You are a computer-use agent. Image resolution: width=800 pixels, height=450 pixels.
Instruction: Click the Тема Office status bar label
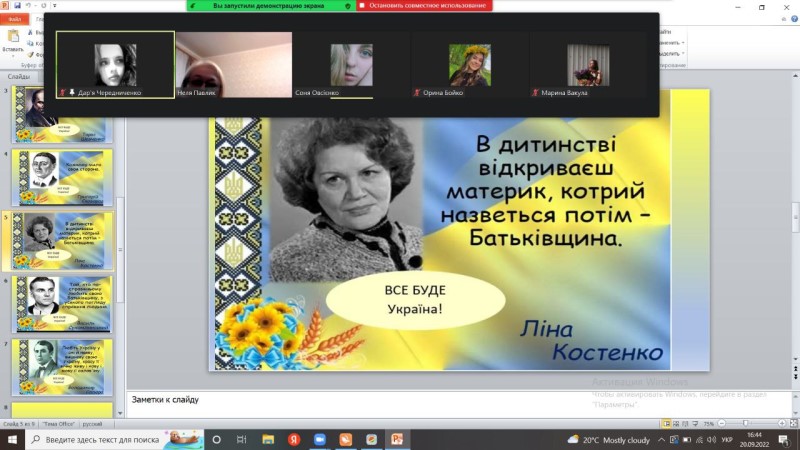59,424
